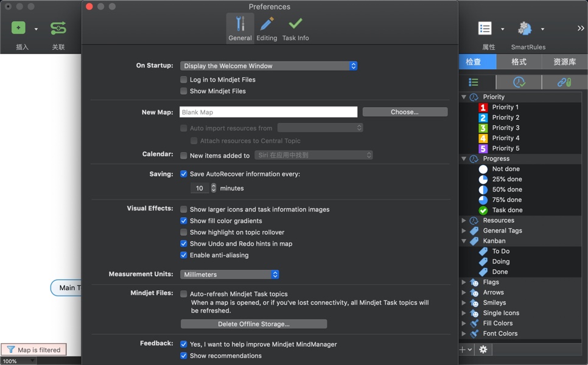The width and height of the screenshot is (588, 365).
Task: Click the Map is filtered indicator
Action: [33, 349]
